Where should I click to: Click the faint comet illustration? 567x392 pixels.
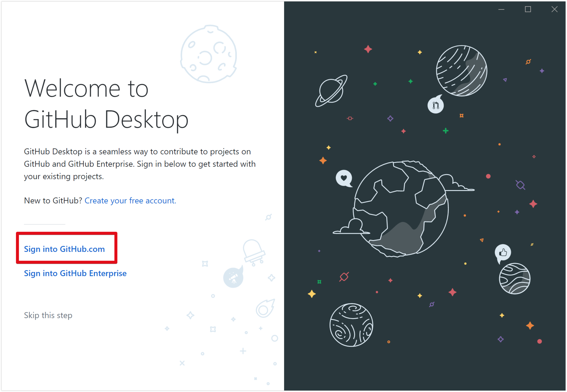[265, 308]
